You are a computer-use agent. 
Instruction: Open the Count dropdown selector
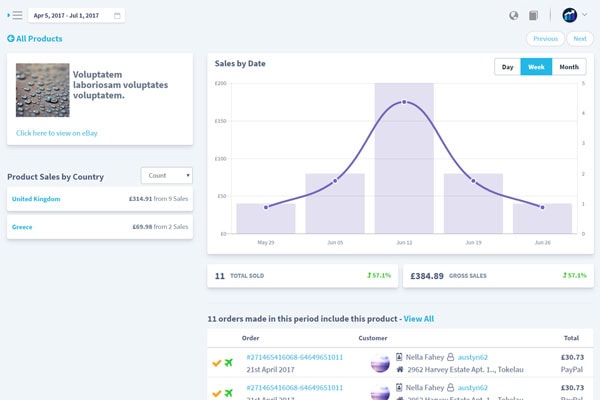[x=166, y=175]
